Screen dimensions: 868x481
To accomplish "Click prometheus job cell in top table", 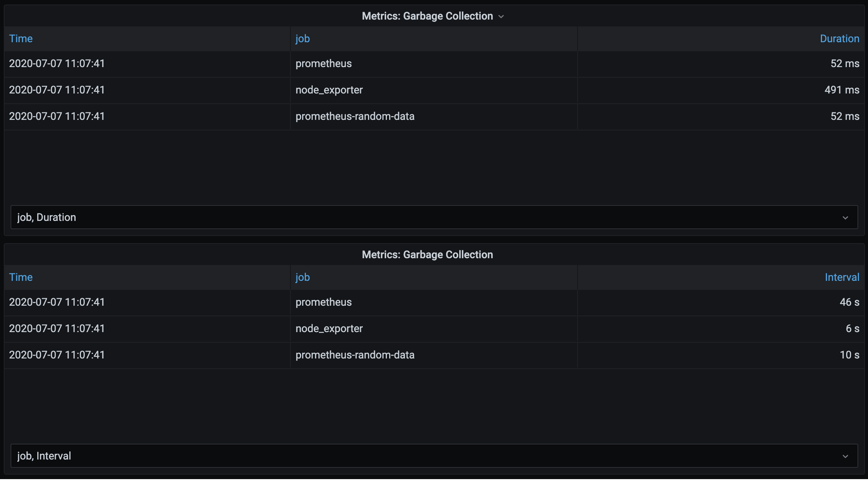I will pyautogui.click(x=323, y=63).
